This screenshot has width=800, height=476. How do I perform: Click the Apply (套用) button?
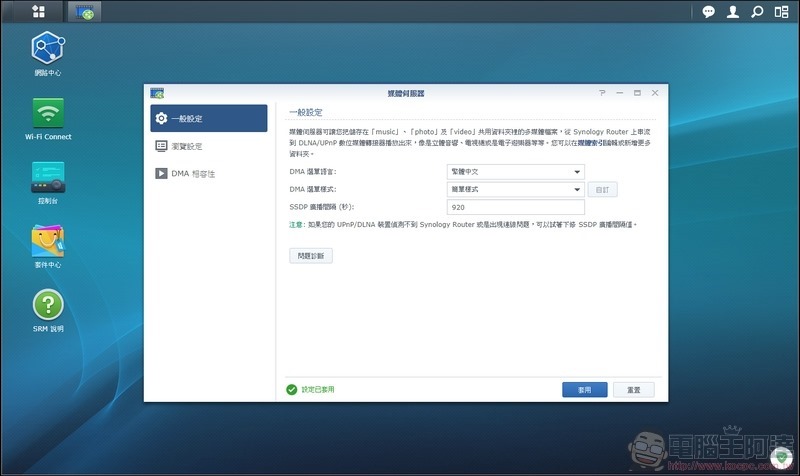[584, 389]
